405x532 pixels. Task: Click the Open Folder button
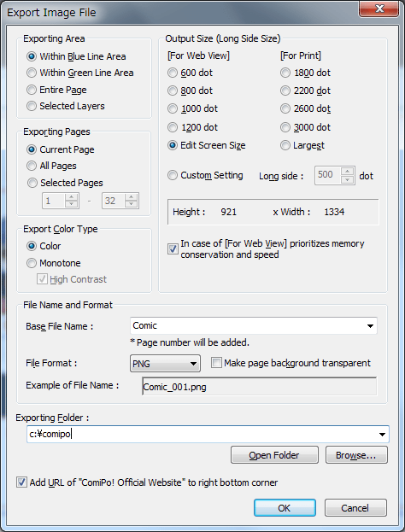click(274, 455)
